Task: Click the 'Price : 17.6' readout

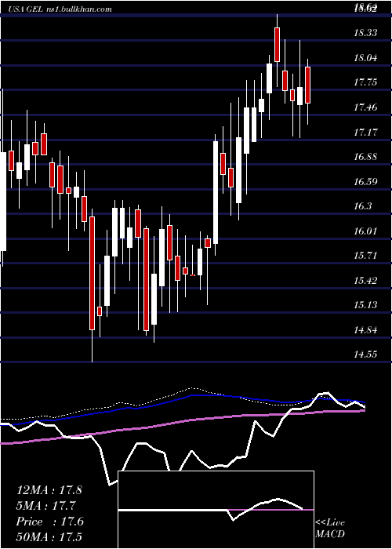Action: 49,522
